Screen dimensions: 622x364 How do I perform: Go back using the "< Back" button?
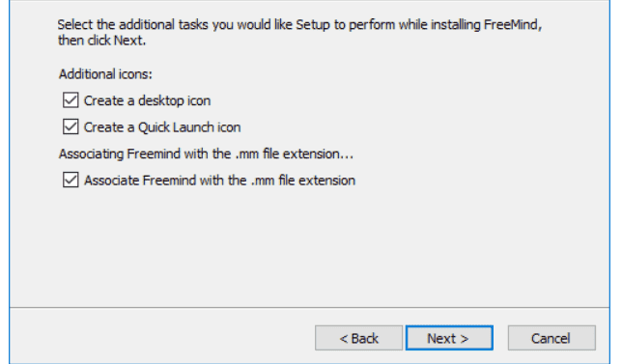tap(359, 338)
